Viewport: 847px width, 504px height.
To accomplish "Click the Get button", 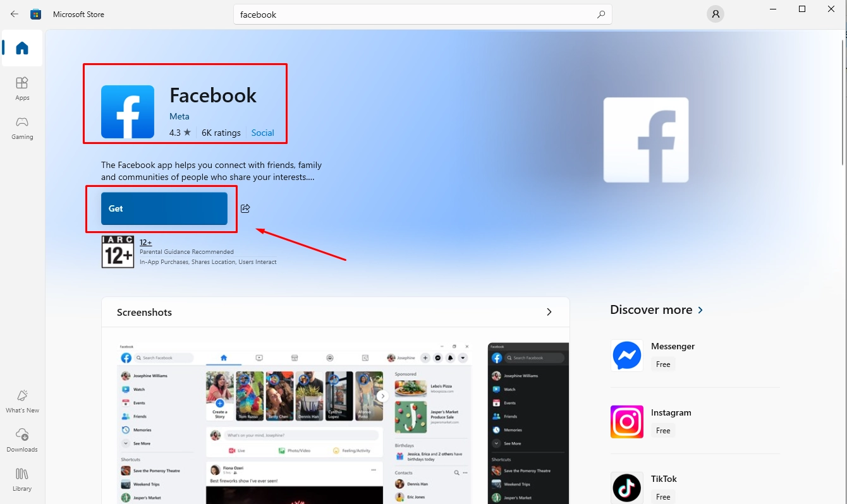I will pyautogui.click(x=164, y=208).
